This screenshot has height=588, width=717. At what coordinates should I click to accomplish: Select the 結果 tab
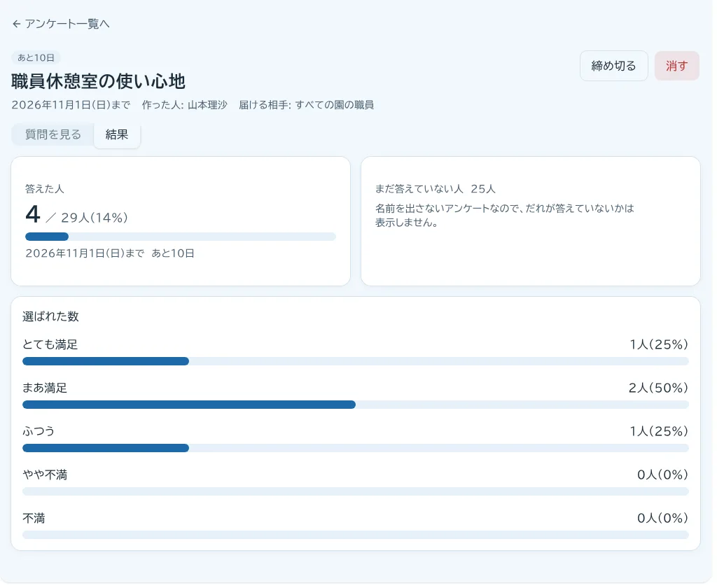[x=117, y=134]
